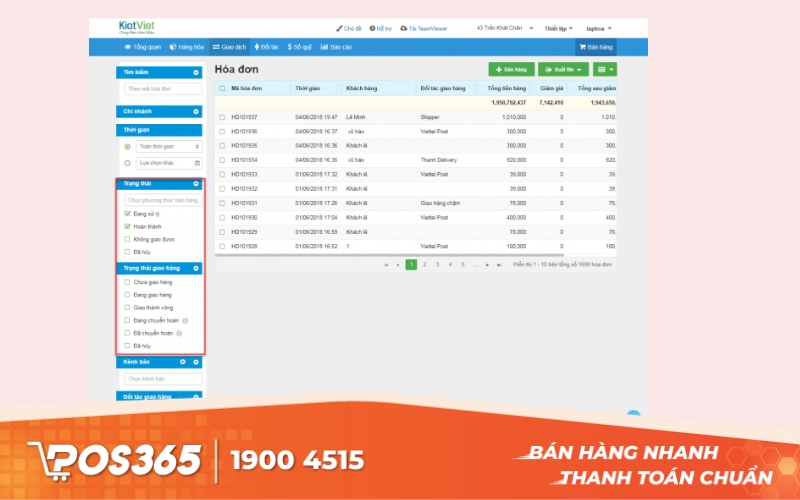Check the Đã chuyển hoàn checkbox
This screenshot has height=500, width=800.
pos(128,333)
